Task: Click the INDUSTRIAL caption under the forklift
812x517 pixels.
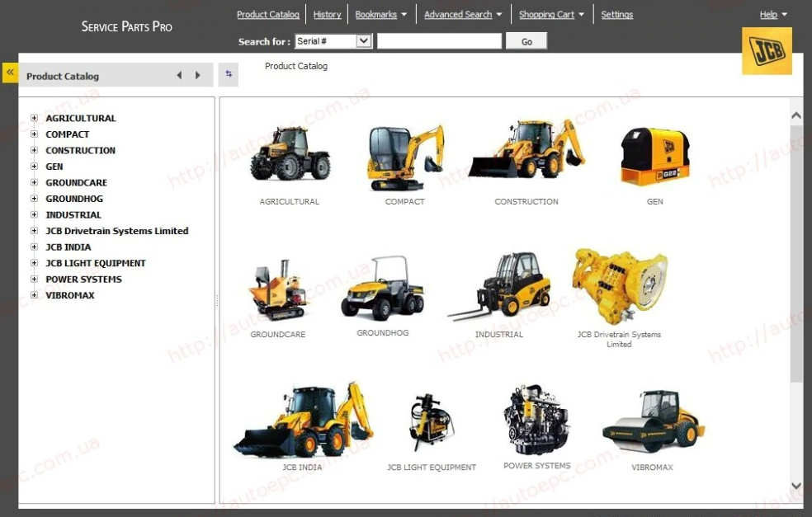Action: pos(499,334)
